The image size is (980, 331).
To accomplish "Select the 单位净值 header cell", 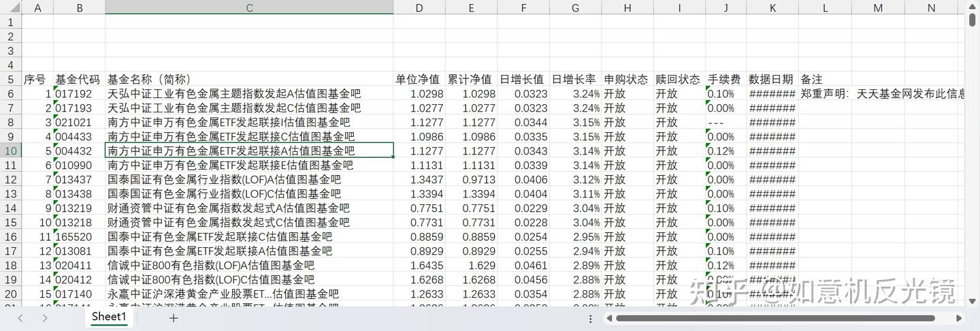I will [419, 79].
